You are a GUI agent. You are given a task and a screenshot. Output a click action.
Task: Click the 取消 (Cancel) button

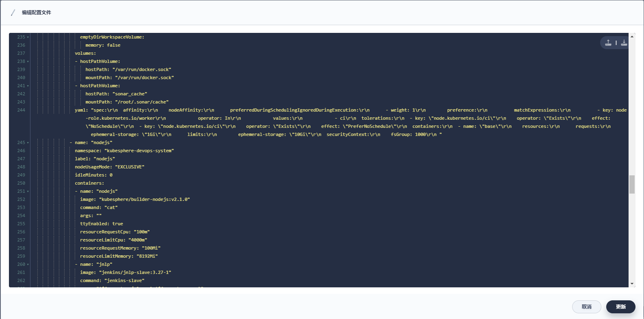tap(586, 307)
